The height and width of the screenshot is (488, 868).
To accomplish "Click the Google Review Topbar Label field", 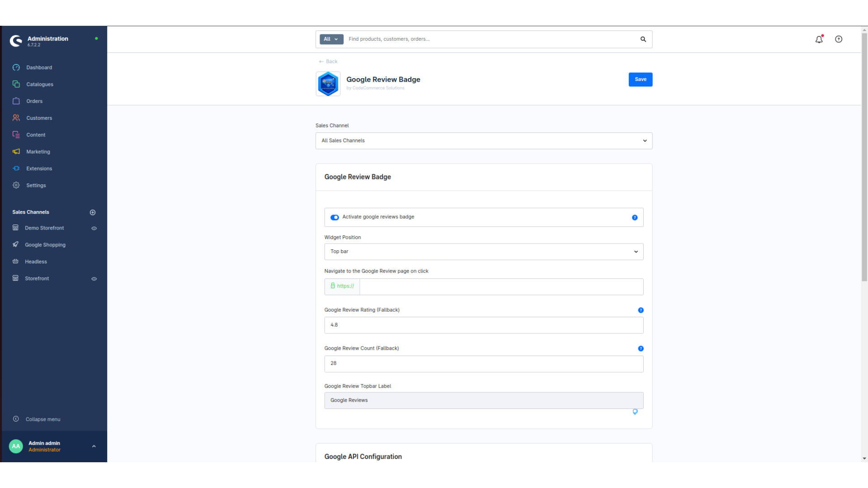I will [484, 400].
